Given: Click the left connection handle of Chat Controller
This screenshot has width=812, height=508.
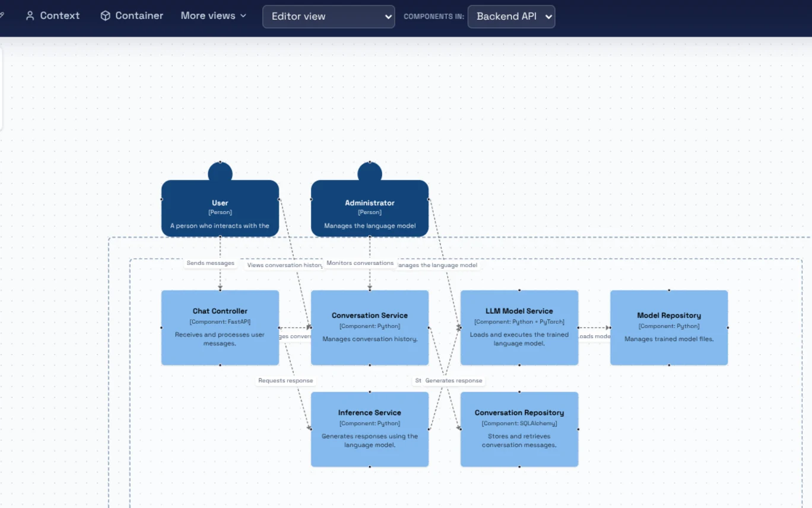Looking at the screenshot, I should [161, 327].
